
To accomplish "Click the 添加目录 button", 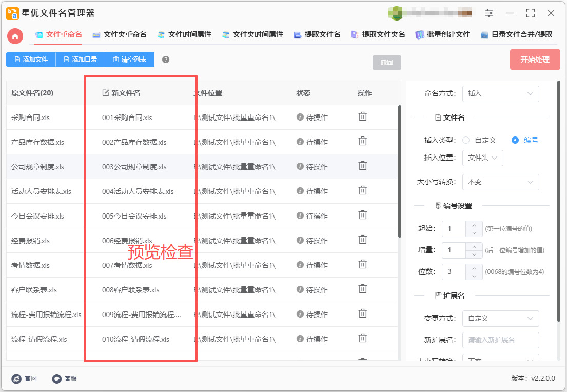I will (x=80, y=60).
